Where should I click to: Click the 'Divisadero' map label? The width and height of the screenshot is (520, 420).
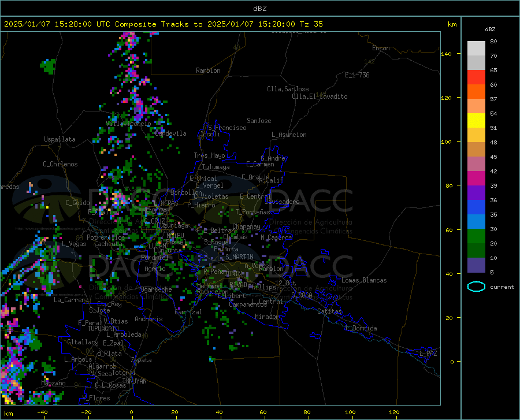pos(282,202)
